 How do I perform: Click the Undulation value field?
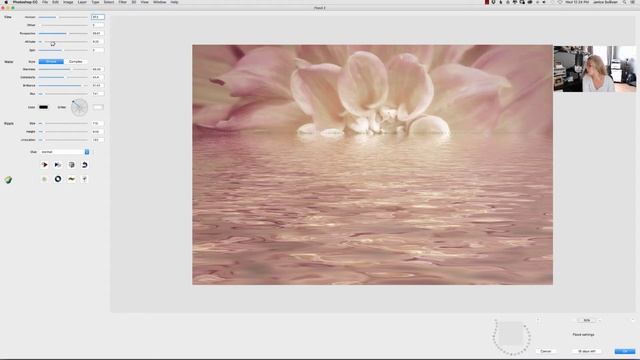click(x=98, y=140)
